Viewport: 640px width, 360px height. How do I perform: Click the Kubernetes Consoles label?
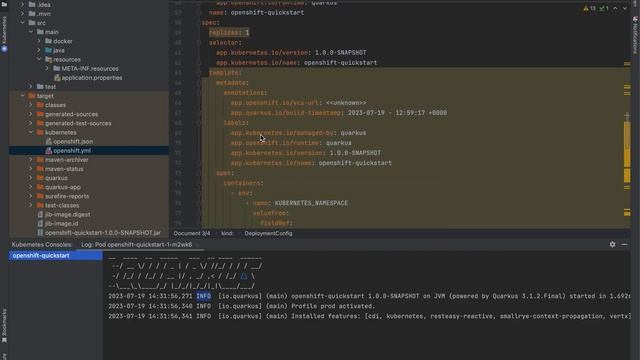click(42, 244)
